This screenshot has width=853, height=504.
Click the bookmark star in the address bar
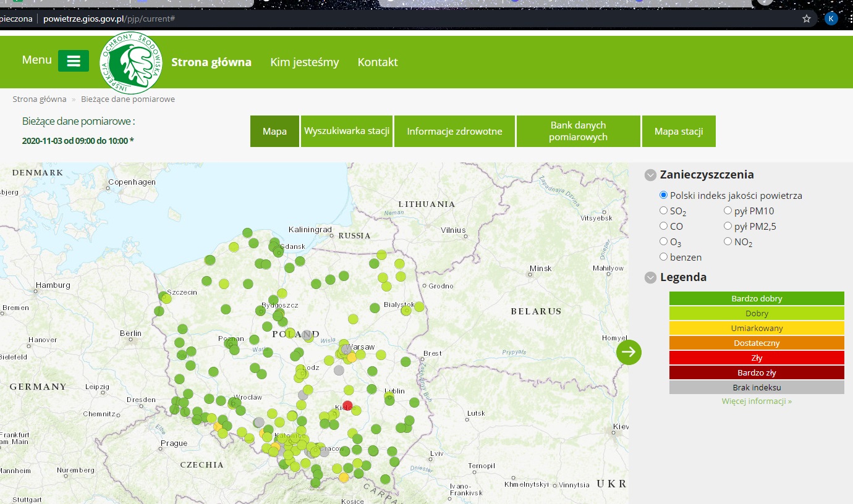click(806, 19)
